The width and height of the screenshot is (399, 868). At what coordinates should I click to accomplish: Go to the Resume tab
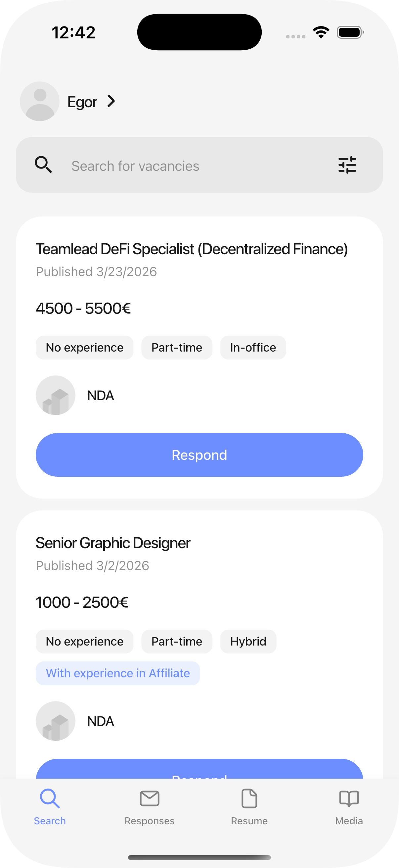pyautogui.click(x=249, y=807)
